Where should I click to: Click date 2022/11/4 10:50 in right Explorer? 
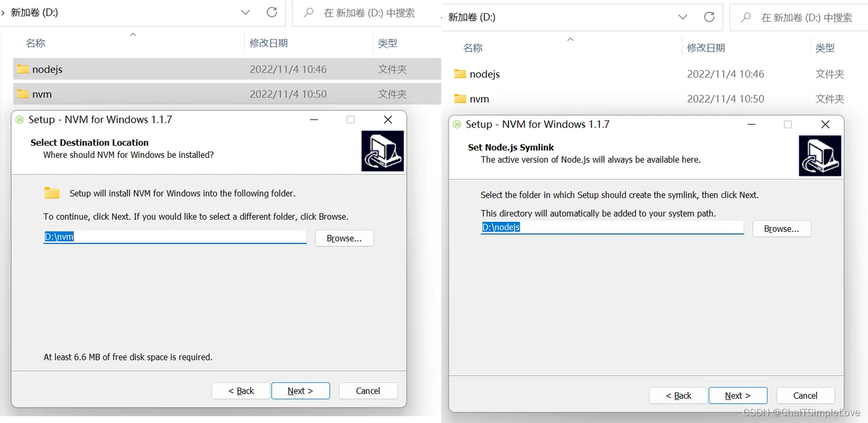(725, 99)
